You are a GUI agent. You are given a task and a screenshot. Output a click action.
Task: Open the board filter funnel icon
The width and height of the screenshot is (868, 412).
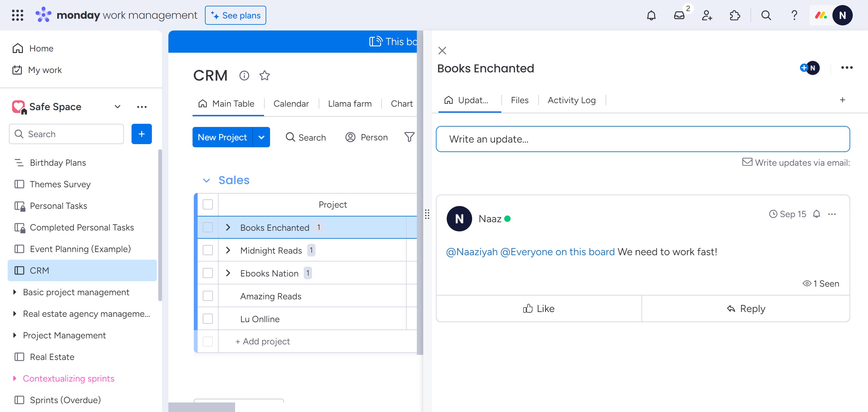[x=409, y=137]
